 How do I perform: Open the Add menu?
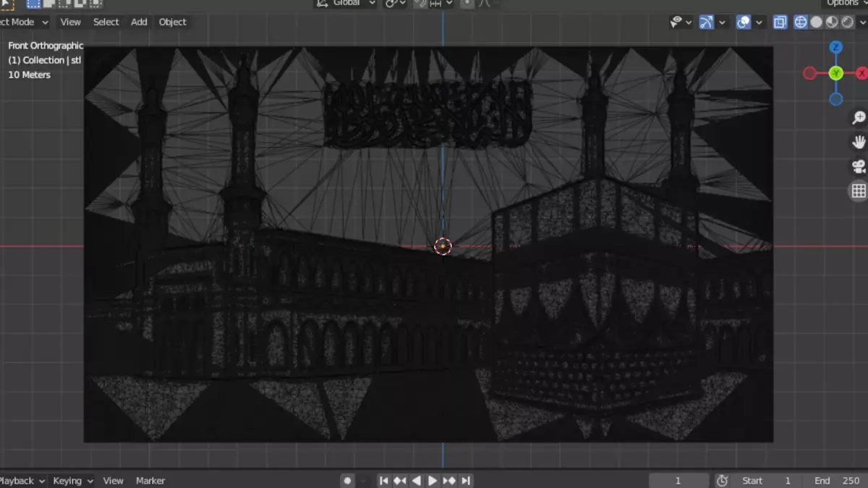point(139,22)
